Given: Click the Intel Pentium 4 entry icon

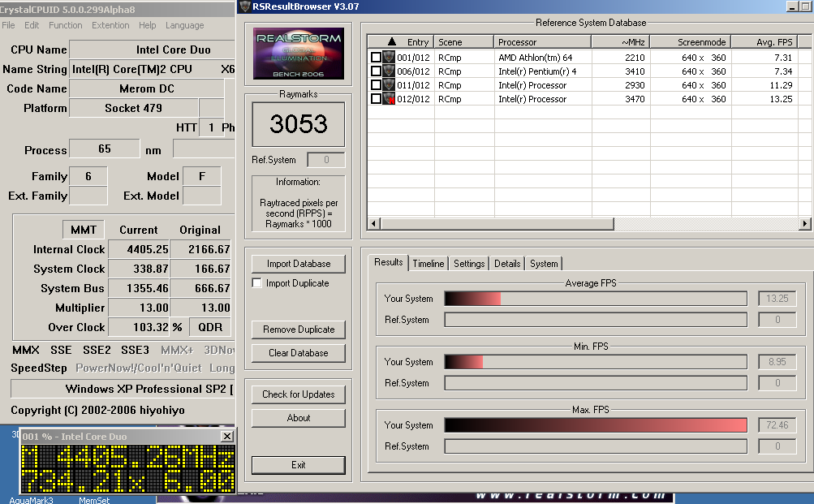Looking at the screenshot, I should click(389, 71).
